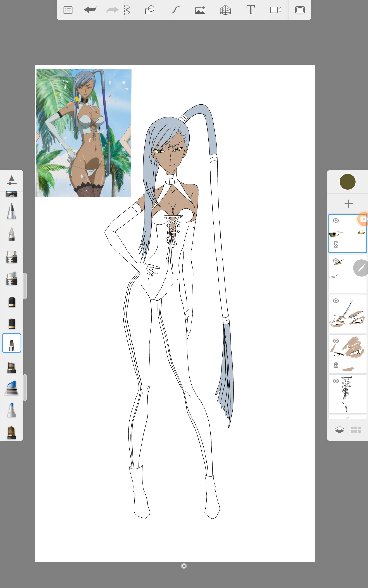Image resolution: width=368 pixels, height=588 pixels.
Task: Open the main menu list icon
Action: pos(68,10)
